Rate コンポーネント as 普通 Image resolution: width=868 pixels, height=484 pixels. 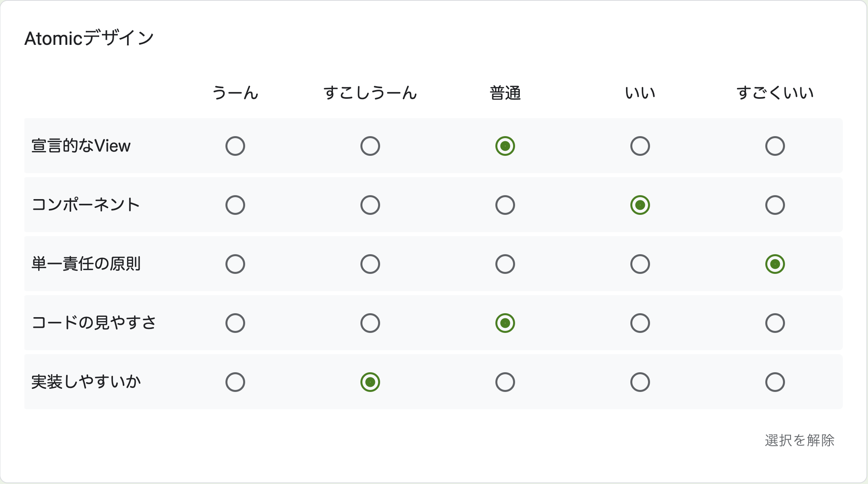point(505,205)
